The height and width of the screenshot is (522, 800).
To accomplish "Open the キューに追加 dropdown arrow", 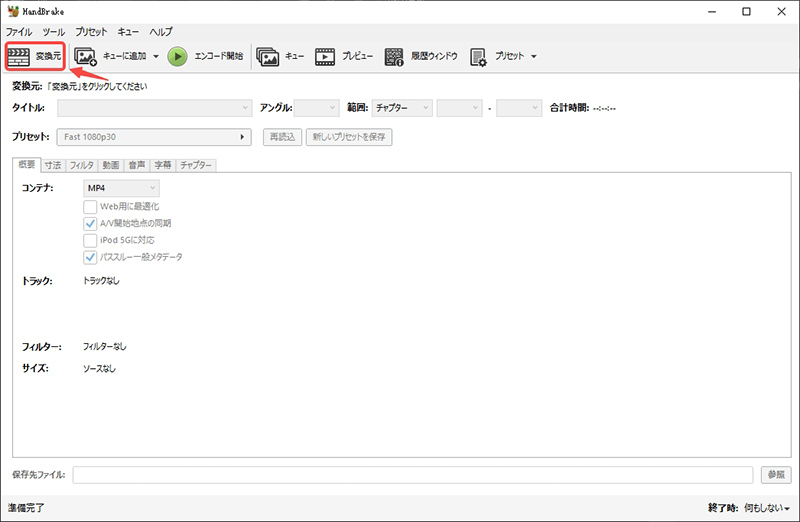I will click(156, 57).
